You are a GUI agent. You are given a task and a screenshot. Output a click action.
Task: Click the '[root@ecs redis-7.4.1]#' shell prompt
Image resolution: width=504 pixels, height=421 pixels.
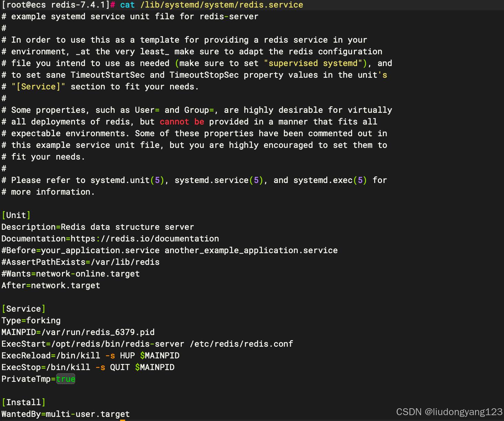pos(58,5)
